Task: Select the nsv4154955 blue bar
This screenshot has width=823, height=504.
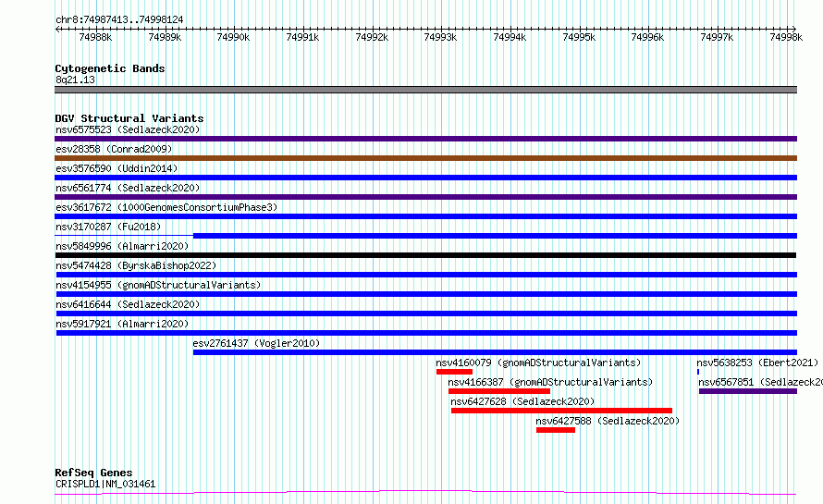Action: (x=426, y=294)
